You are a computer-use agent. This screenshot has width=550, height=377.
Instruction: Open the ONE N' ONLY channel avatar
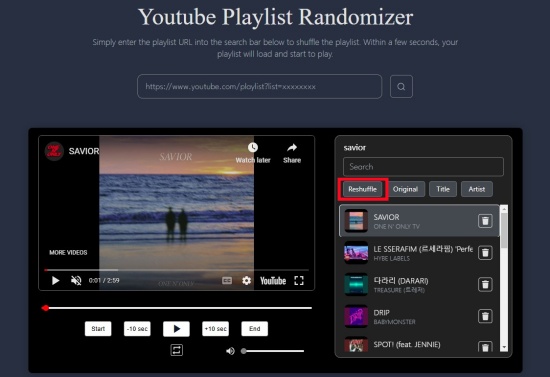coord(54,151)
